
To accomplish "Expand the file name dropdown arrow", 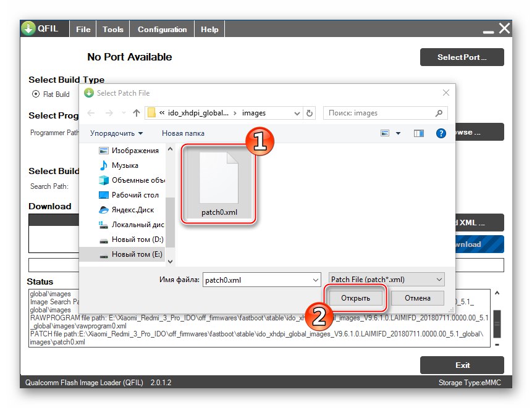I will pyautogui.click(x=316, y=280).
